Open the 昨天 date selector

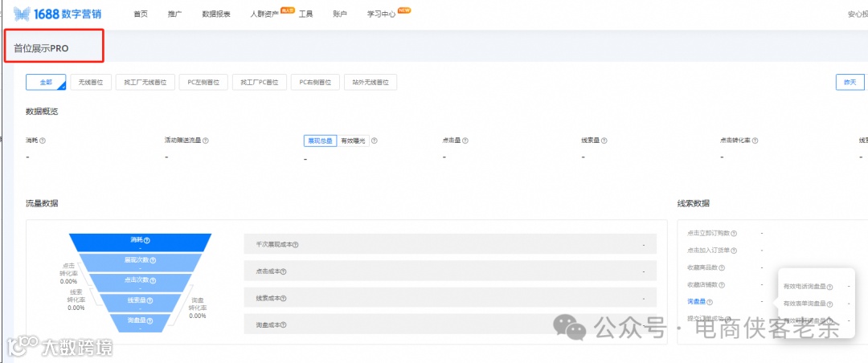pos(850,83)
